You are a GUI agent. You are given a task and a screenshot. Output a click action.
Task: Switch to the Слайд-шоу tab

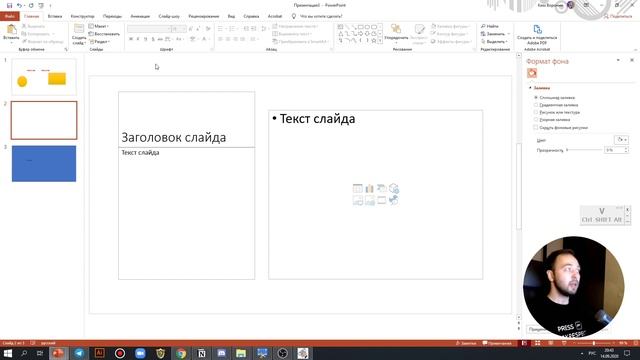[x=169, y=16]
